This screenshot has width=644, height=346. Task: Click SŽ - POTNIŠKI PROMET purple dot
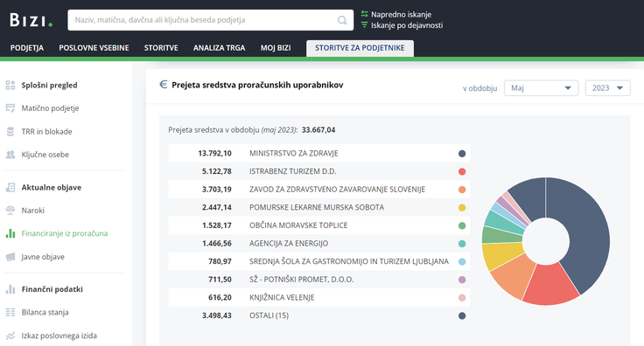point(462,280)
